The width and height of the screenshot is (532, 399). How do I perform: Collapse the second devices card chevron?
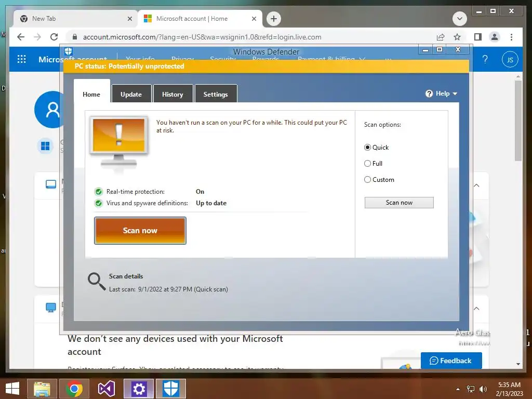point(477,309)
